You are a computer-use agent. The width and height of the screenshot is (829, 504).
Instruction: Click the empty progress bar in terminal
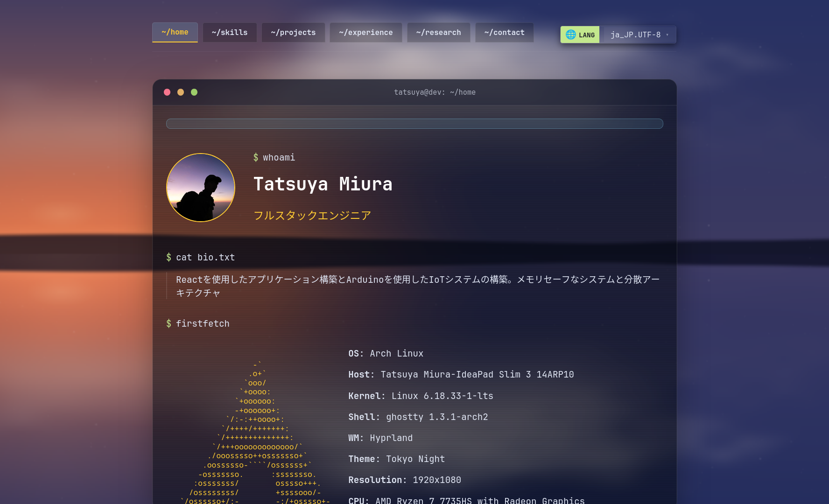coord(414,124)
